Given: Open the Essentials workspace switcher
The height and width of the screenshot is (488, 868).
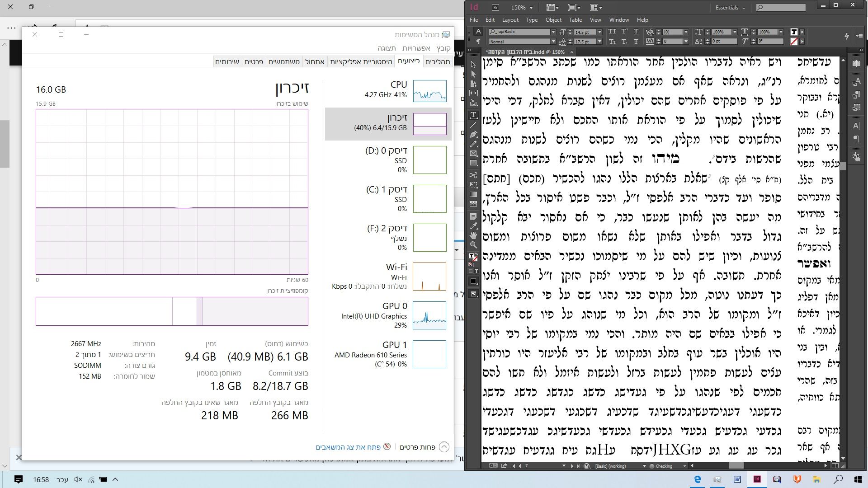Looking at the screenshot, I should coord(730,8).
